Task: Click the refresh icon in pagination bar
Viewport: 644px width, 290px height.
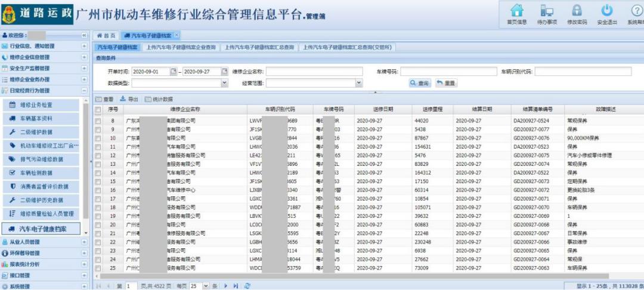Action: pos(247,286)
